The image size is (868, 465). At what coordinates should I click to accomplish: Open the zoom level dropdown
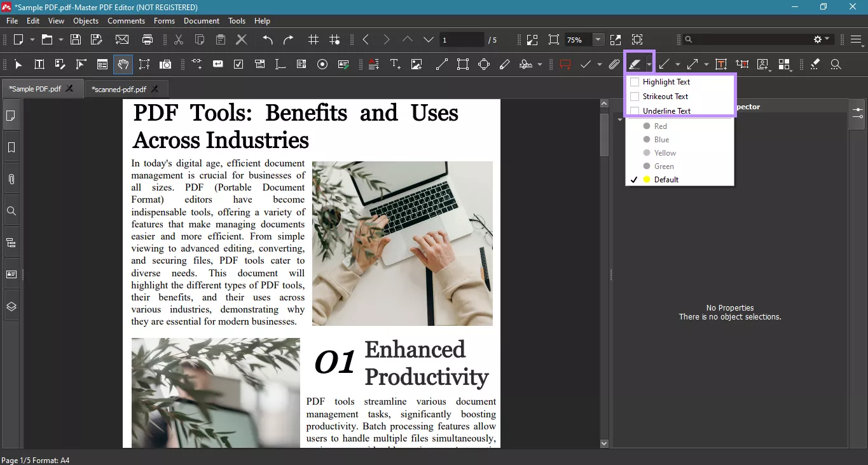[596, 39]
